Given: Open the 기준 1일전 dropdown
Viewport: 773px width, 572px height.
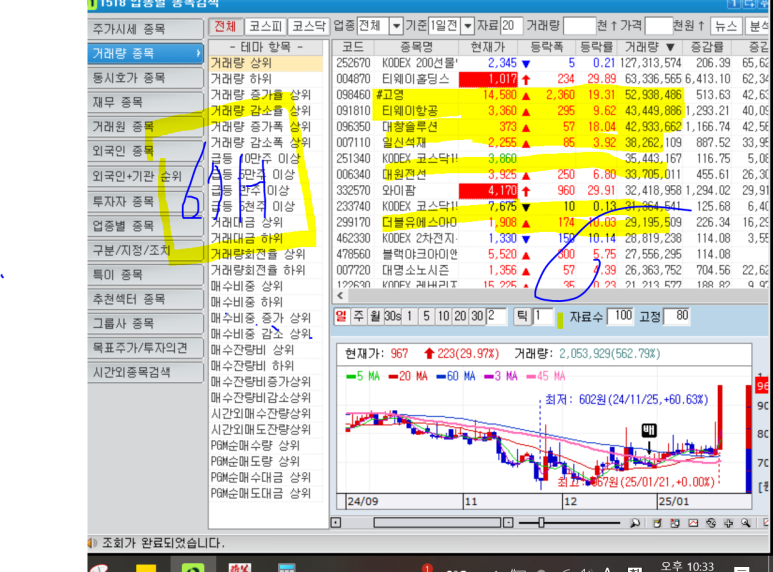Looking at the screenshot, I should tap(467, 26).
